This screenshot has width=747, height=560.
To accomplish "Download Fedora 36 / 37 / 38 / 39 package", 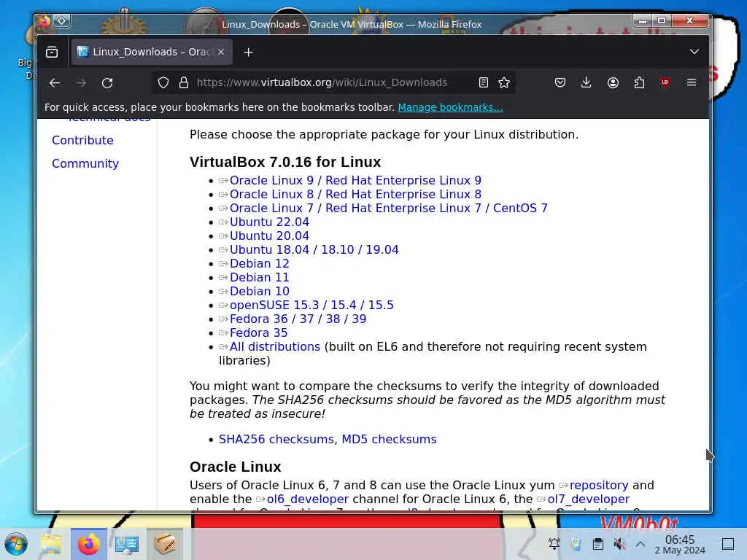I will [298, 319].
